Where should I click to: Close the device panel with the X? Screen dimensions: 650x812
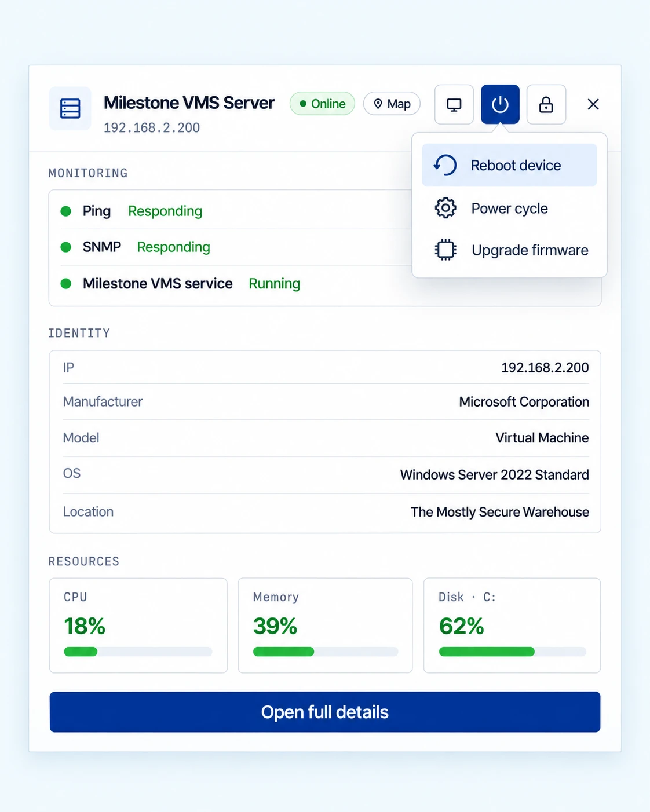coord(593,104)
